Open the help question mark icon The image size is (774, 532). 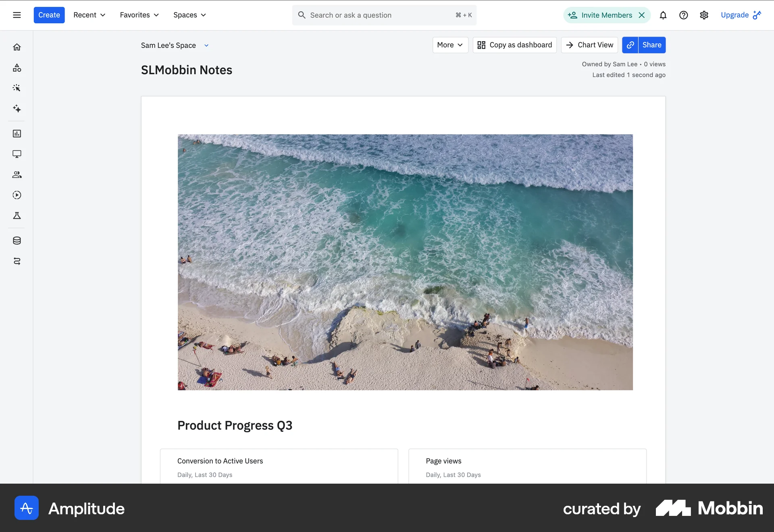coord(683,15)
